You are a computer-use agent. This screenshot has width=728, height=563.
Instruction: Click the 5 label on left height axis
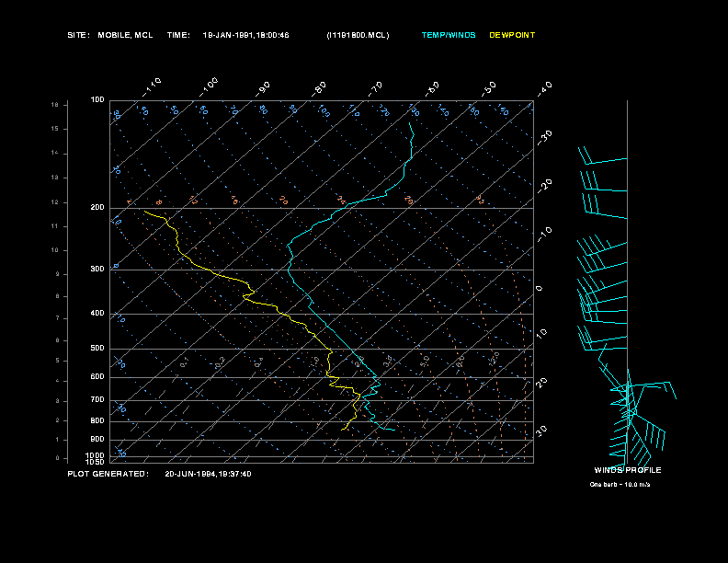tap(58, 361)
